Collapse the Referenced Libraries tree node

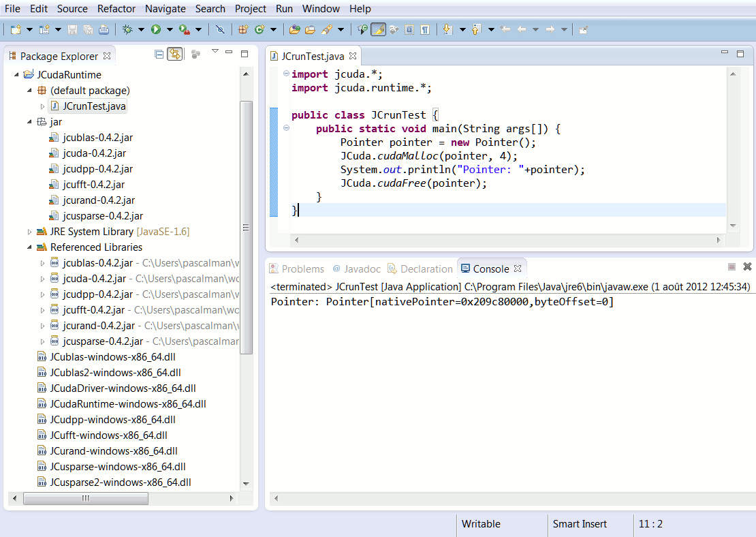(30, 247)
